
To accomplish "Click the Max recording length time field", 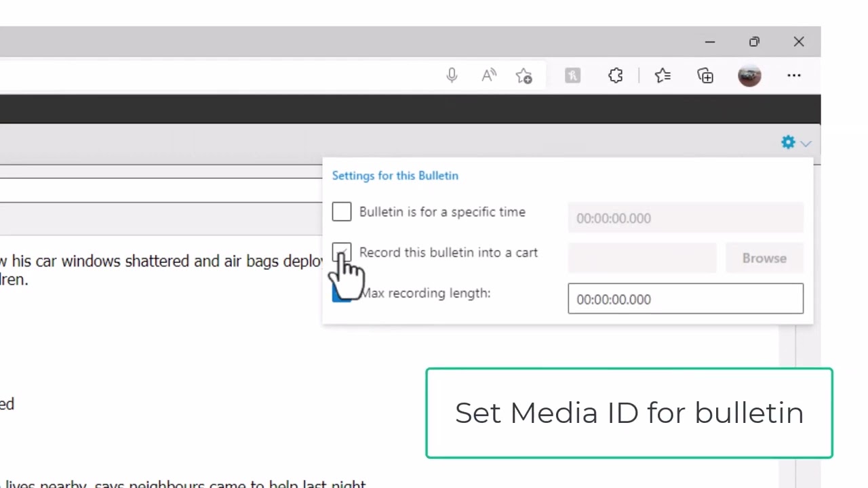I will 686,299.
